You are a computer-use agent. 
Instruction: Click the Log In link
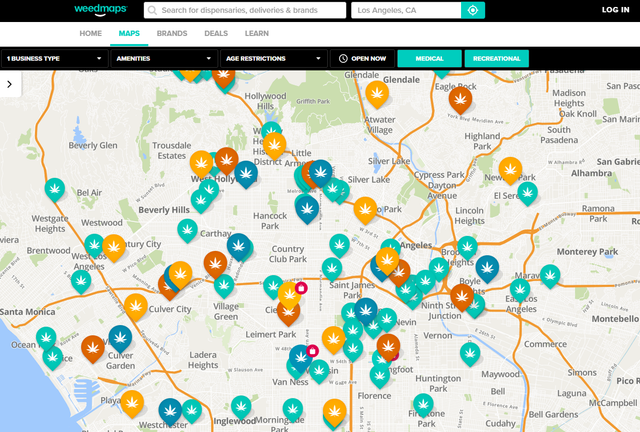pyautogui.click(x=616, y=10)
